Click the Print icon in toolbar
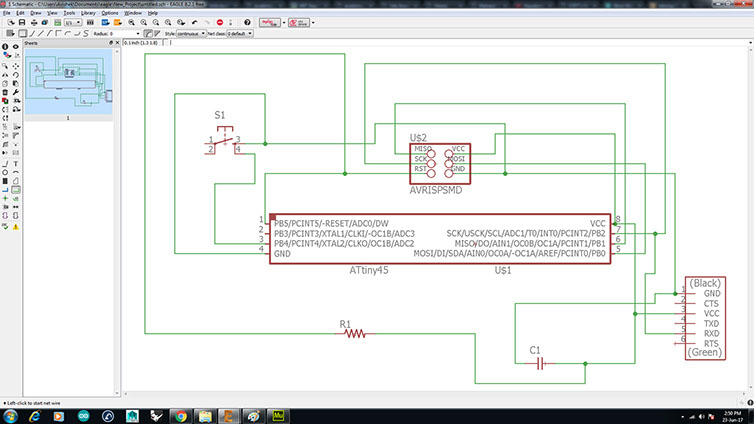The width and height of the screenshot is (754, 424). tap(34, 23)
